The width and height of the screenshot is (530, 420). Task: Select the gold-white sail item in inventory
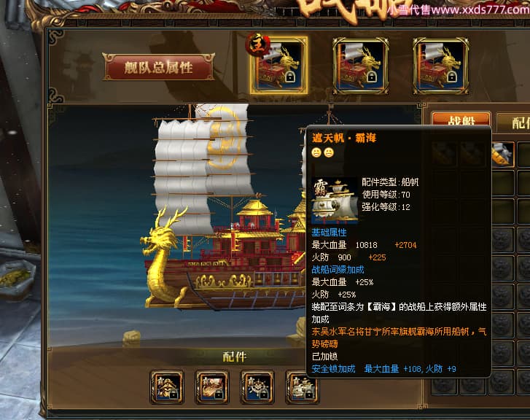502,154
